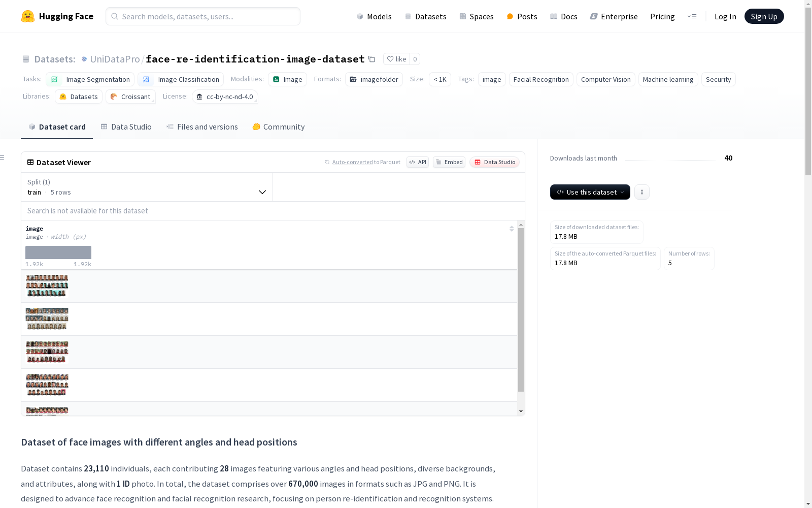The image size is (812, 508).
Task: Click the lowercase image tag
Action: [x=492, y=79]
